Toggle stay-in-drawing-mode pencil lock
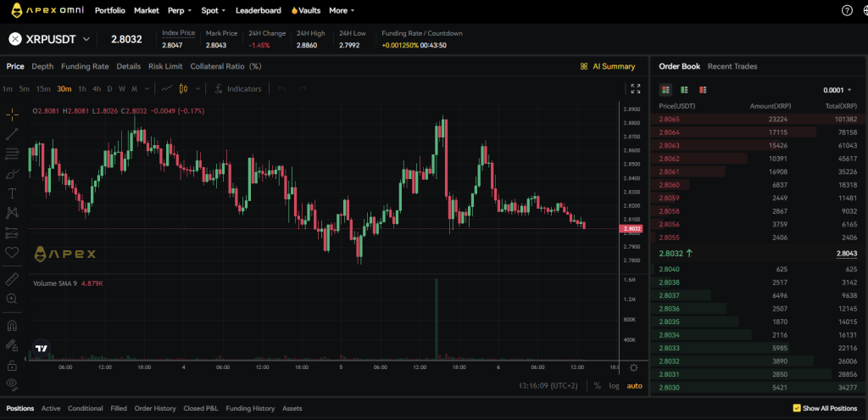 pos(12,345)
